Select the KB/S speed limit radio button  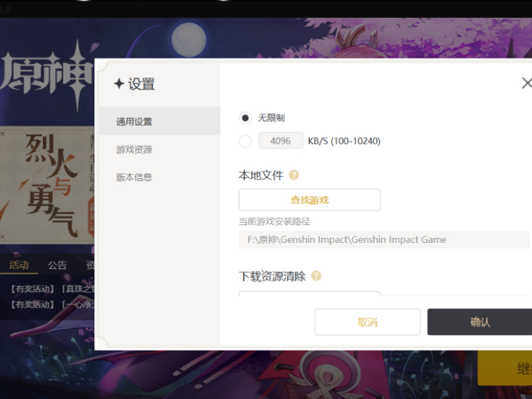tap(245, 141)
